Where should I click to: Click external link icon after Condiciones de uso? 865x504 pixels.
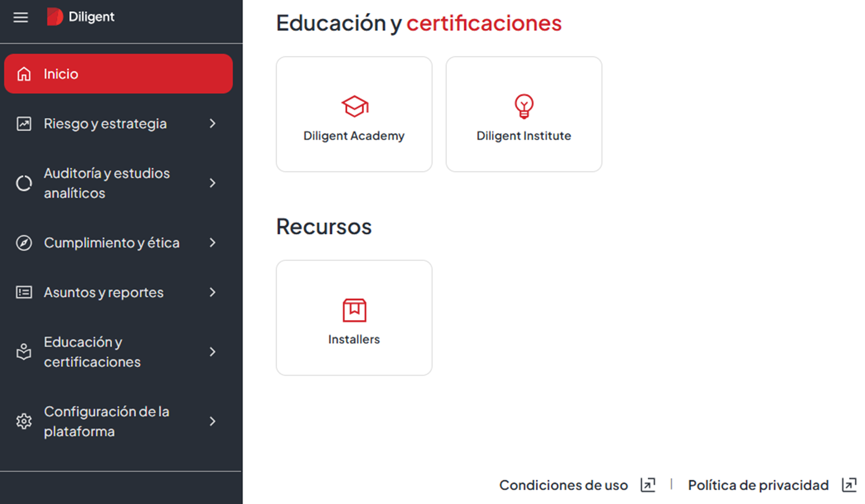click(648, 484)
